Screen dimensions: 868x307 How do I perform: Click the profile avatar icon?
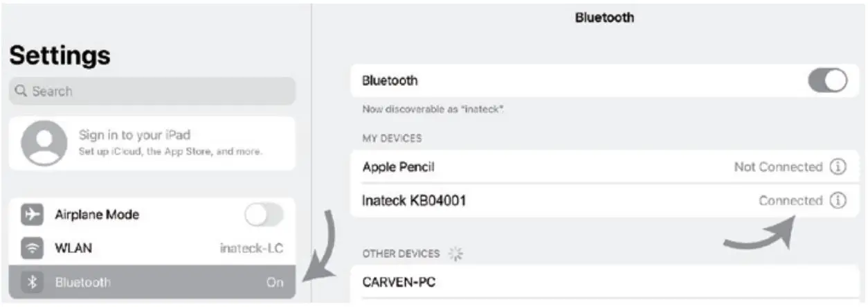click(x=44, y=143)
